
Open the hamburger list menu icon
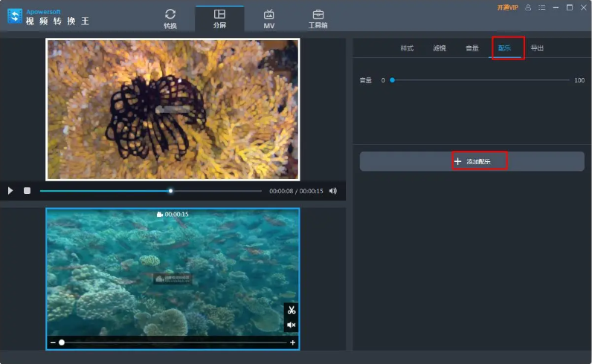pyautogui.click(x=541, y=7)
